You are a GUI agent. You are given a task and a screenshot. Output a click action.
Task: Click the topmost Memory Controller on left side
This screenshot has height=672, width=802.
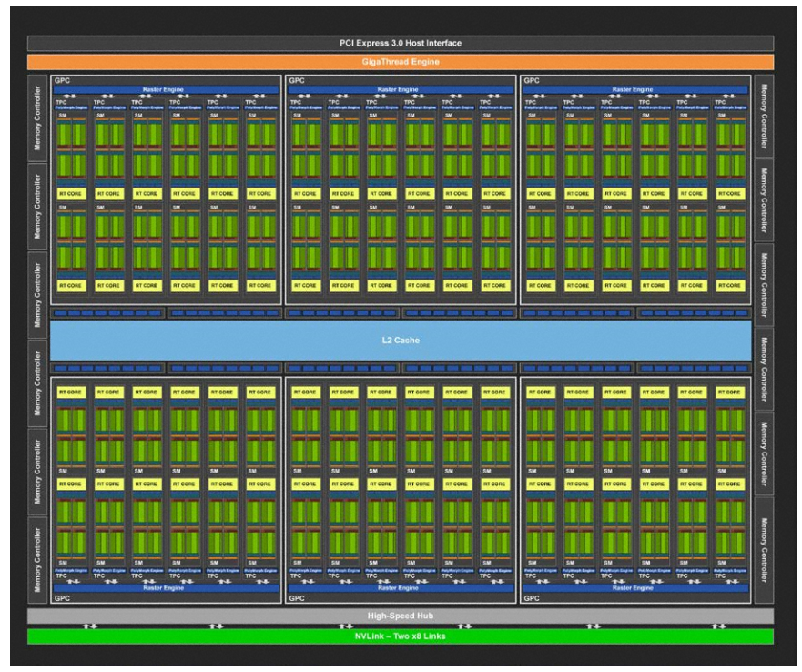[x=36, y=118]
